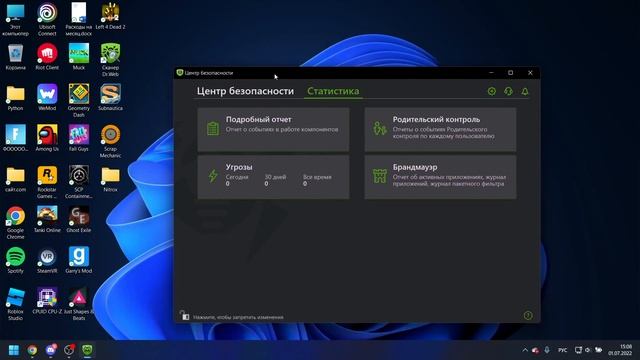Click the green circular plus icon
The height and width of the screenshot is (360, 640).
point(491,91)
